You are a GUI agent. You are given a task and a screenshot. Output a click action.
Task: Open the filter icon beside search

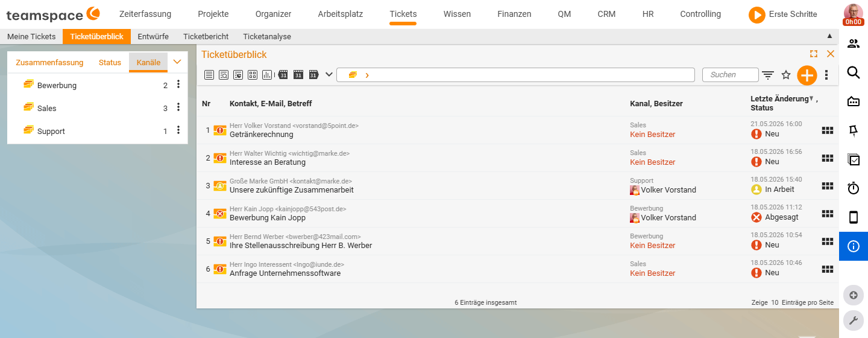click(768, 75)
